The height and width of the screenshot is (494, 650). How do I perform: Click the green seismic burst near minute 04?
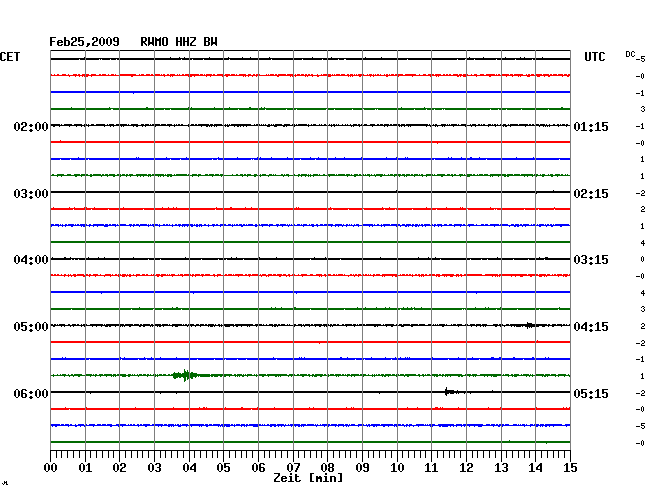tap(186, 375)
